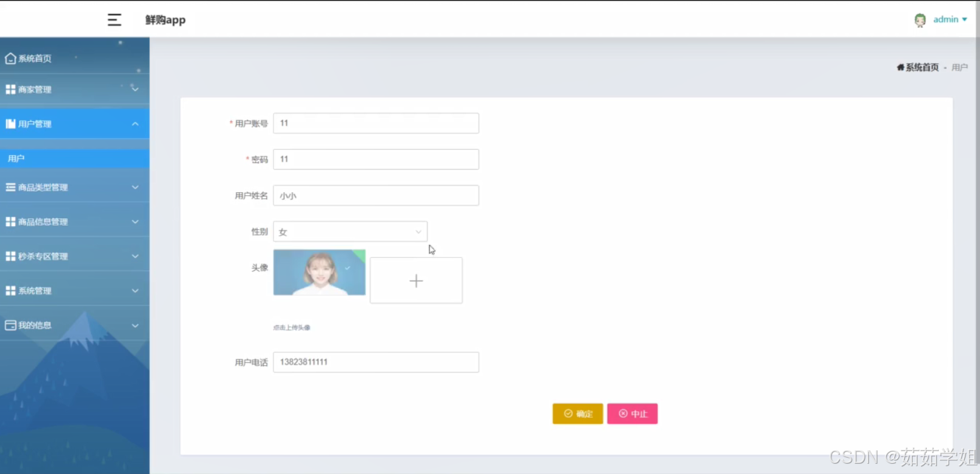Click the admin avatar icon
Viewport: 980px width, 474px height.
[920, 20]
